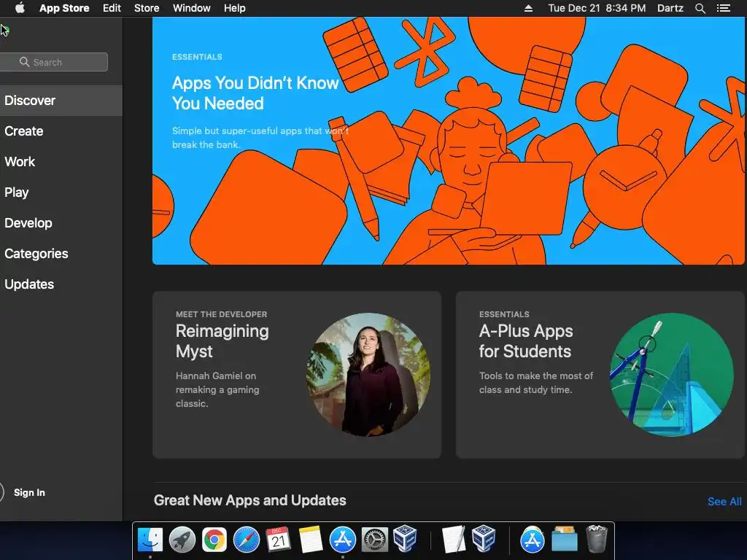Image resolution: width=747 pixels, height=560 pixels.
Task: Click the Apps You Didn't Know You Needed title
Action: 255,93
